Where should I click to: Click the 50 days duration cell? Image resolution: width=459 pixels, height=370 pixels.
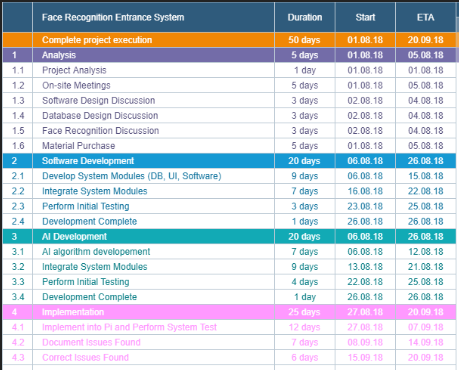(x=305, y=40)
